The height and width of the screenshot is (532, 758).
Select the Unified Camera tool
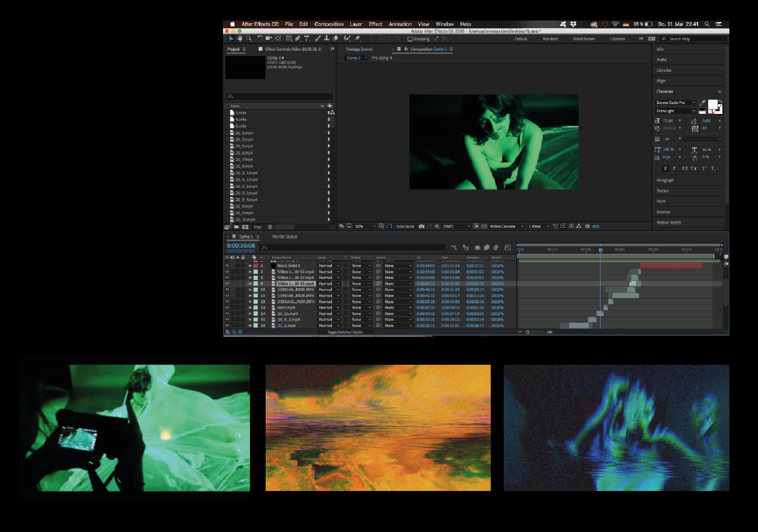pos(268,38)
